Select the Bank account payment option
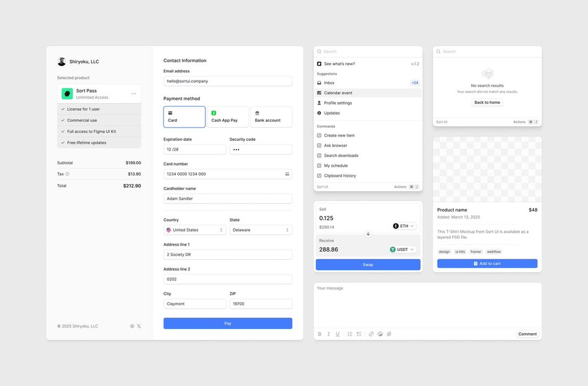Image resolution: width=588 pixels, height=386 pixels. [271, 117]
